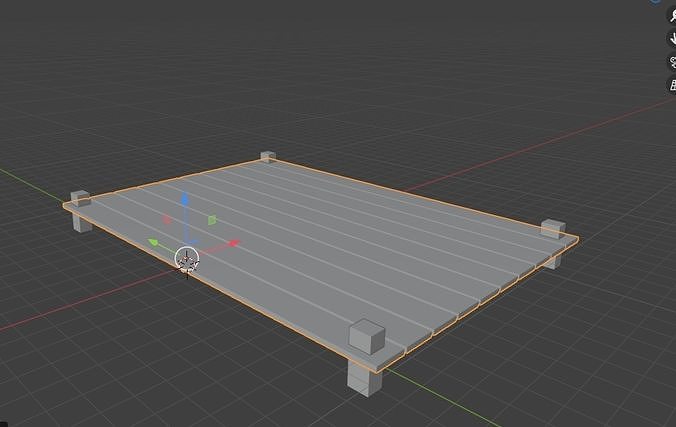The height and width of the screenshot is (427, 676).
Task: Click the white circle of the move gizmo
Action: pyautogui.click(x=187, y=259)
